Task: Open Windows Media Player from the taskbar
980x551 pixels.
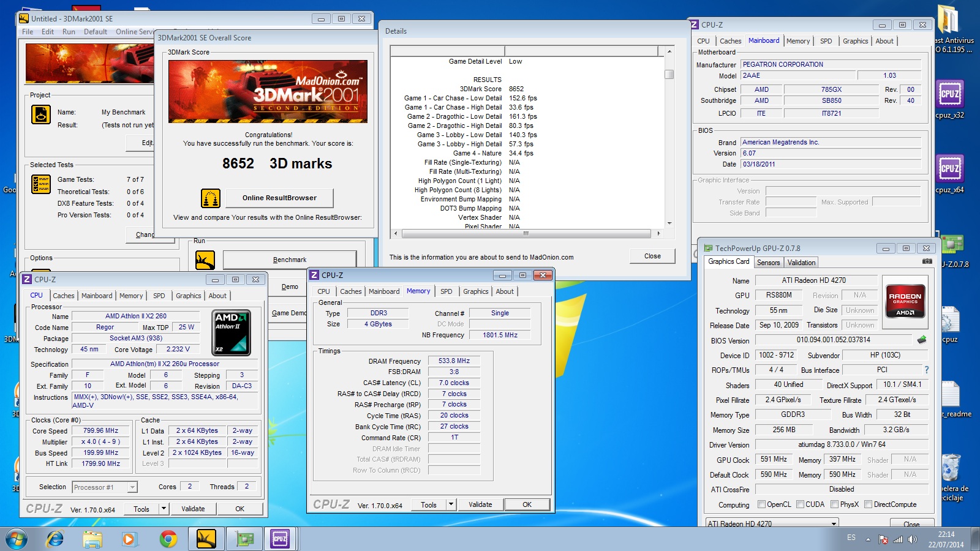Action: tap(129, 539)
